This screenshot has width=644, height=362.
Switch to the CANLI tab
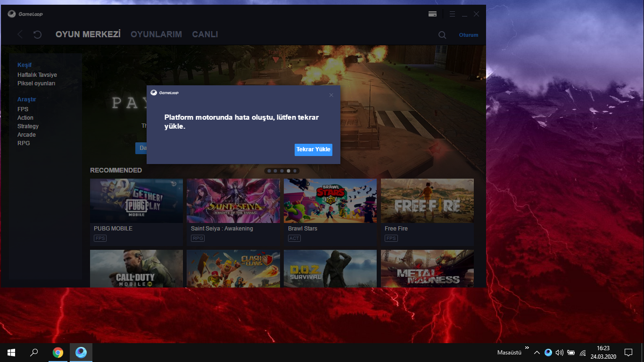click(x=205, y=34)
